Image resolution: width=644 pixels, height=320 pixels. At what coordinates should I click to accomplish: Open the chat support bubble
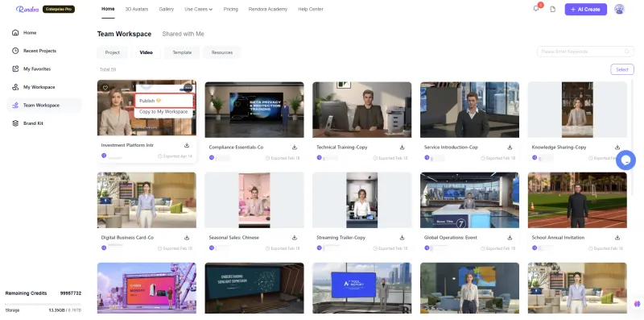pyautogui.click(x=625, y=160)
